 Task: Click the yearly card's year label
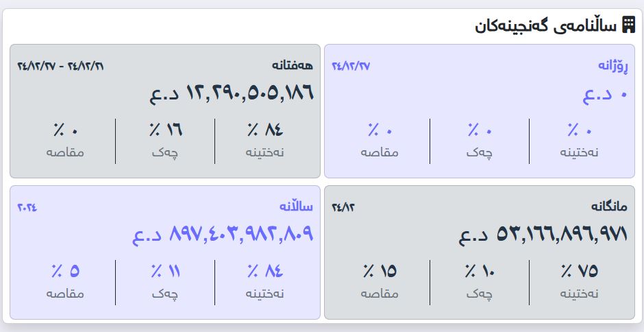27,206
